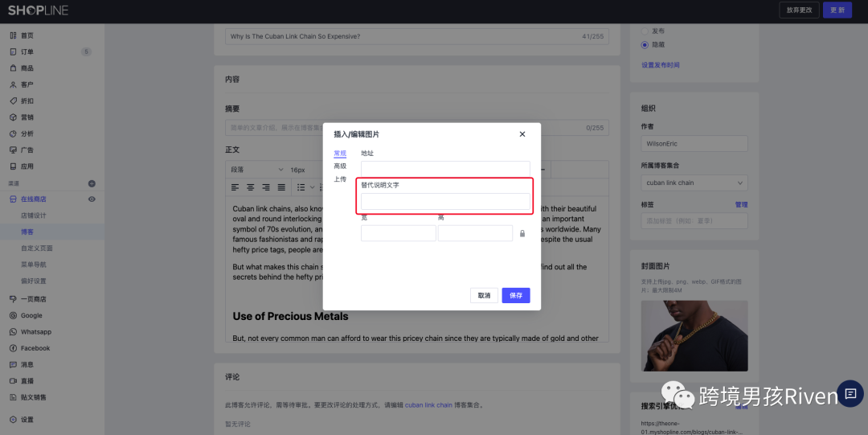Image resolution: width=868 pixels, height=435 pixels.
Task: Open 应用 apps icon in sidebar
Action: [13, 166]
